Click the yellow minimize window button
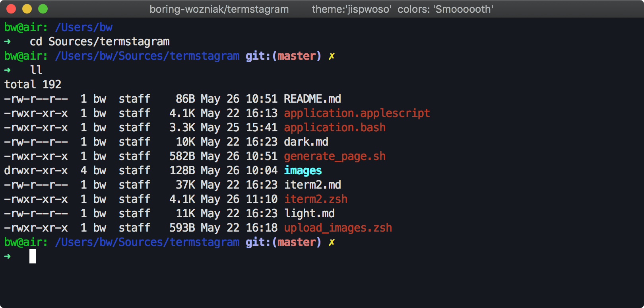The image size is (644, 308). [27, 9]
